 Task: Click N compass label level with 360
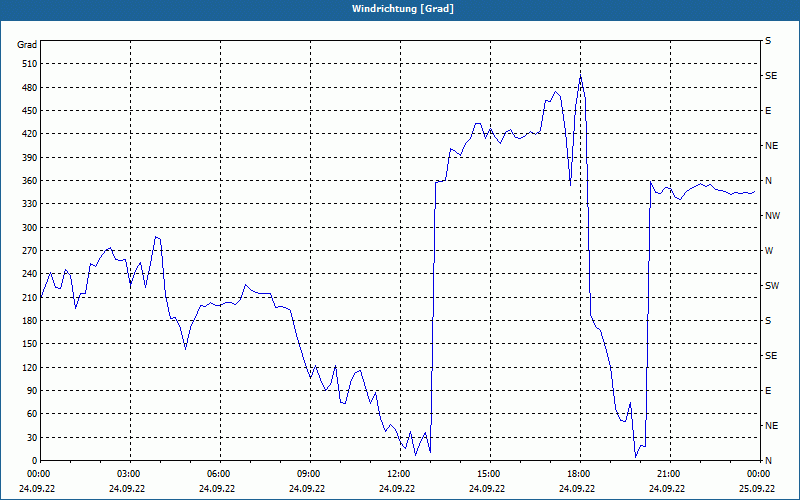tap(769, 181)
